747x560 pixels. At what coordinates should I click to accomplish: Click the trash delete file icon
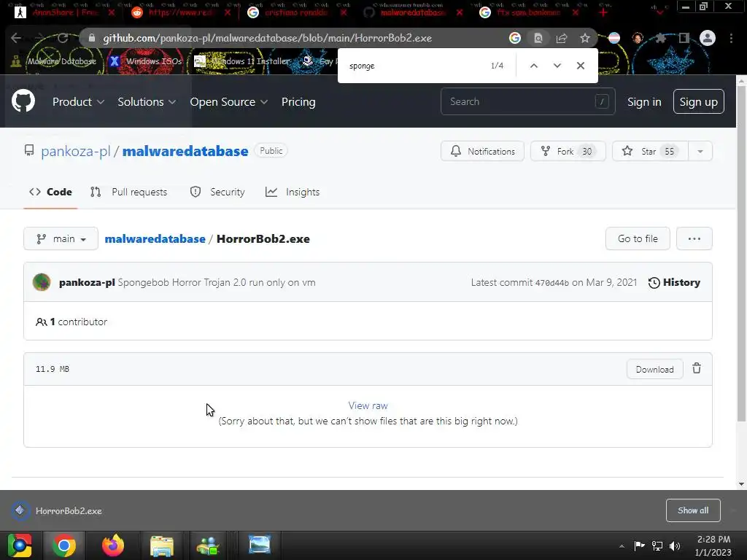click(x=697, y=368)
